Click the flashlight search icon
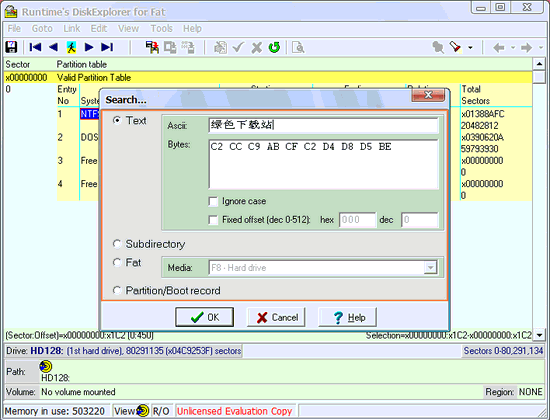Screen dimensions: 550x420 [456, 47]
